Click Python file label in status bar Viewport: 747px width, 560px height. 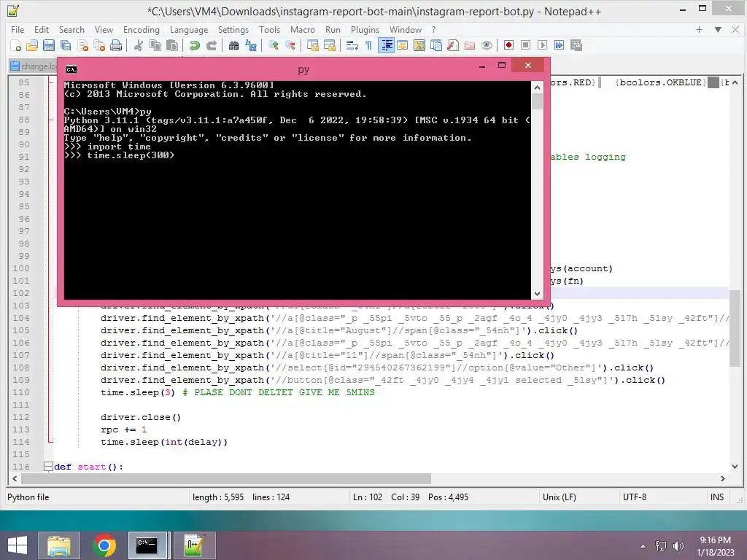point(28,497)
